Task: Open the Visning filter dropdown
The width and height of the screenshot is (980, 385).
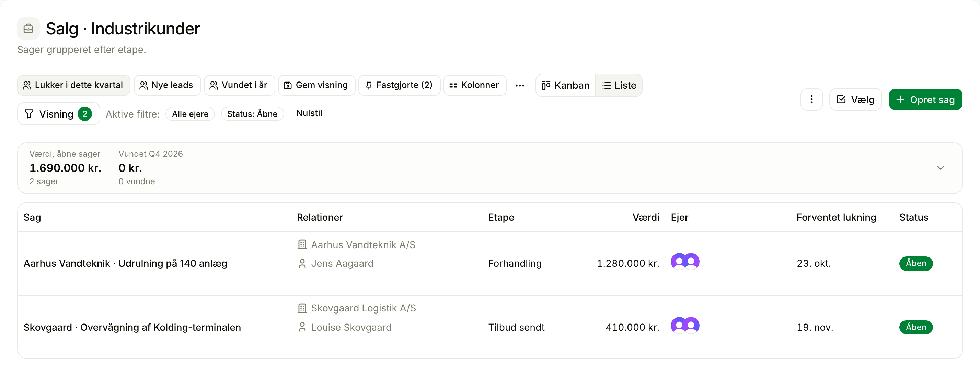Action: click(59, 114)
